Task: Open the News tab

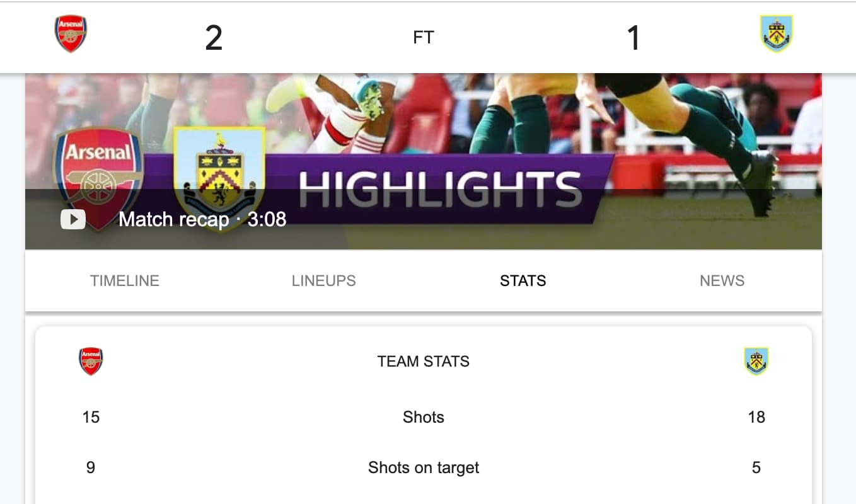Action: click(x=722, y=281)
